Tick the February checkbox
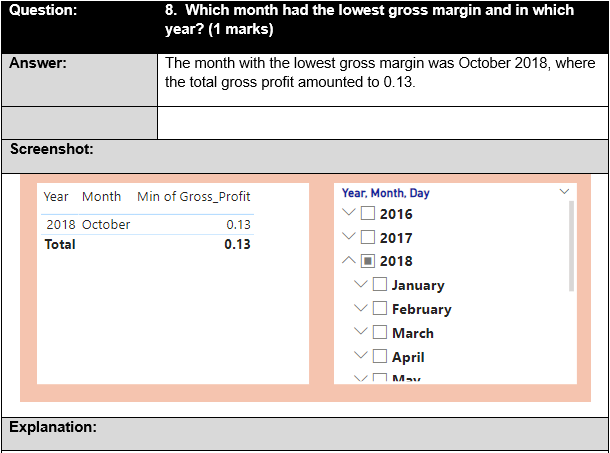 (380, 309)
